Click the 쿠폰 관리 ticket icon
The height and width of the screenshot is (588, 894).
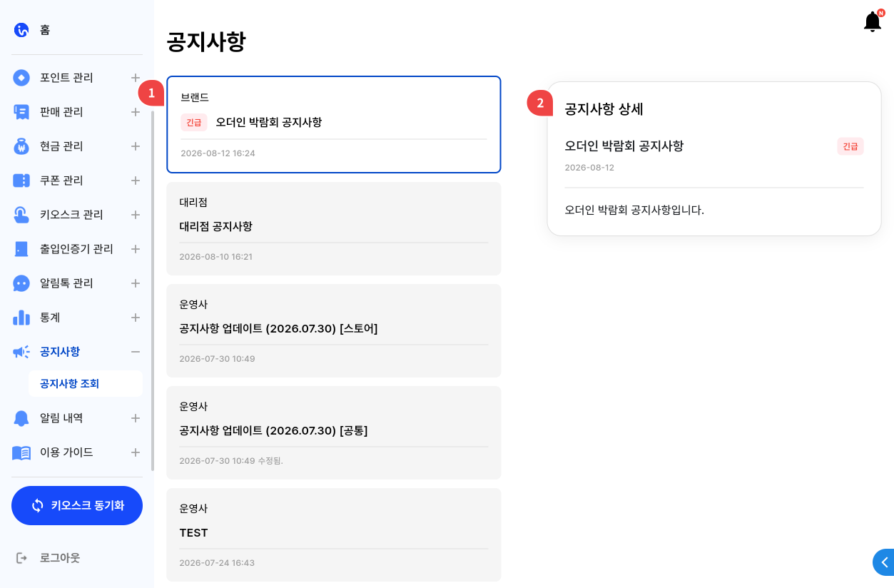point(21,181)
